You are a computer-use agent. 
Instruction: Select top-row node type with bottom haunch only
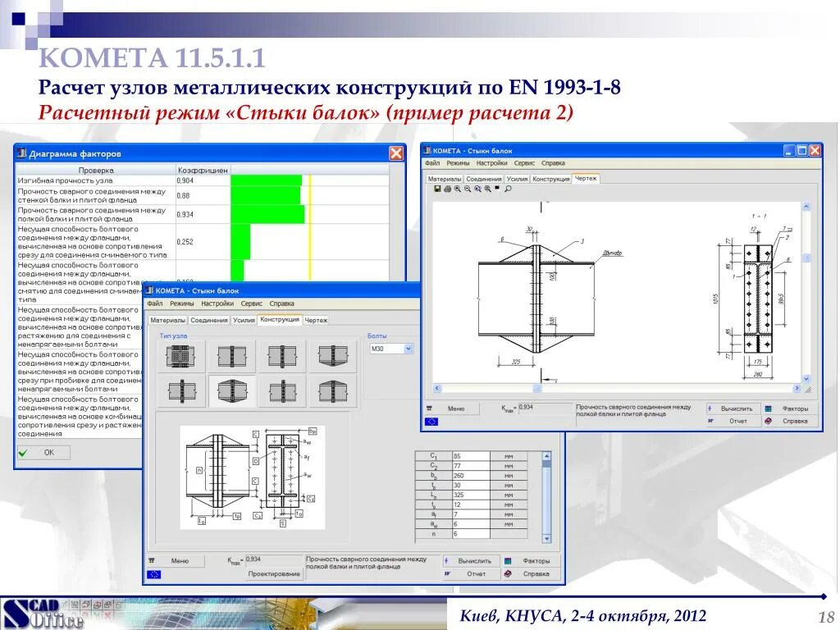[333, 356]
